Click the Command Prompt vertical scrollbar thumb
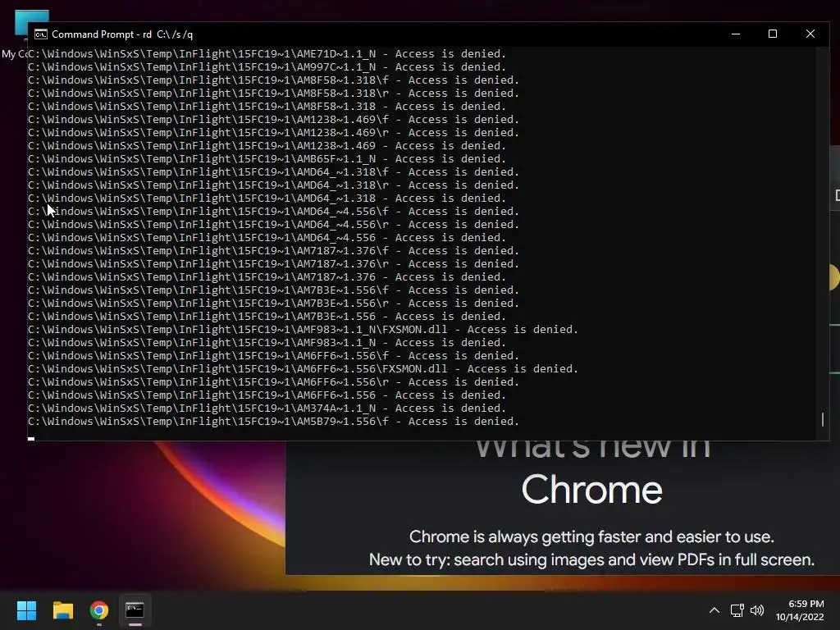This screenshot has height=630, width=840. (x=822, y=419)
